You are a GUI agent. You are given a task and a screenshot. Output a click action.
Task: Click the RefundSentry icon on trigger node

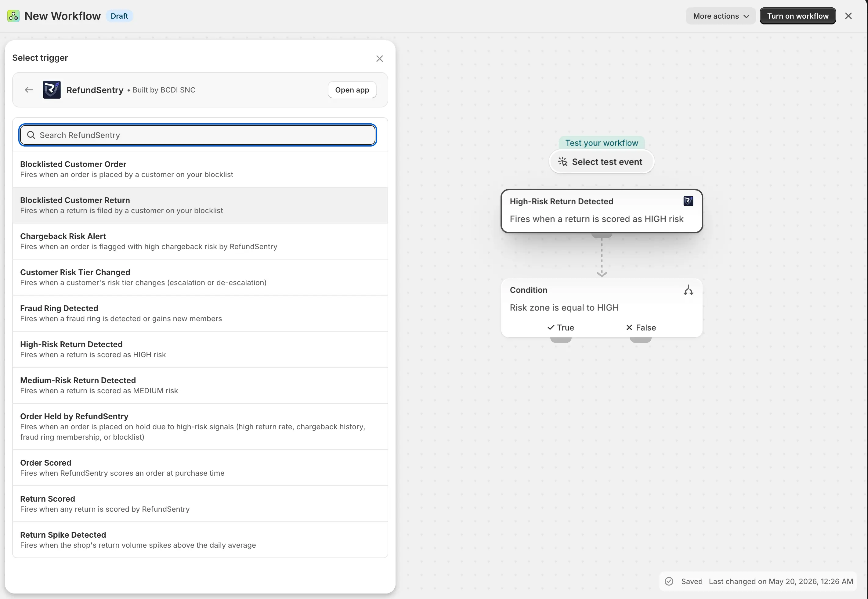[688, 201]
